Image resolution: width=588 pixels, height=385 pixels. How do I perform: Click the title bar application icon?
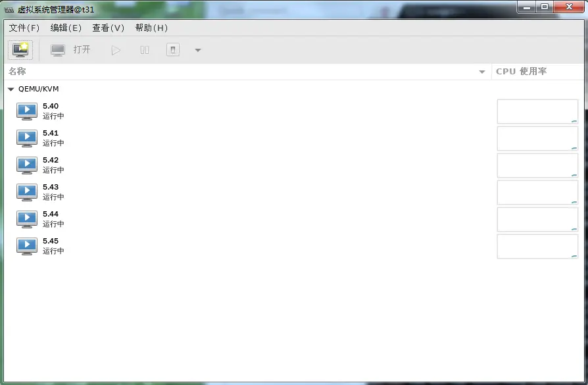point(9,9)
